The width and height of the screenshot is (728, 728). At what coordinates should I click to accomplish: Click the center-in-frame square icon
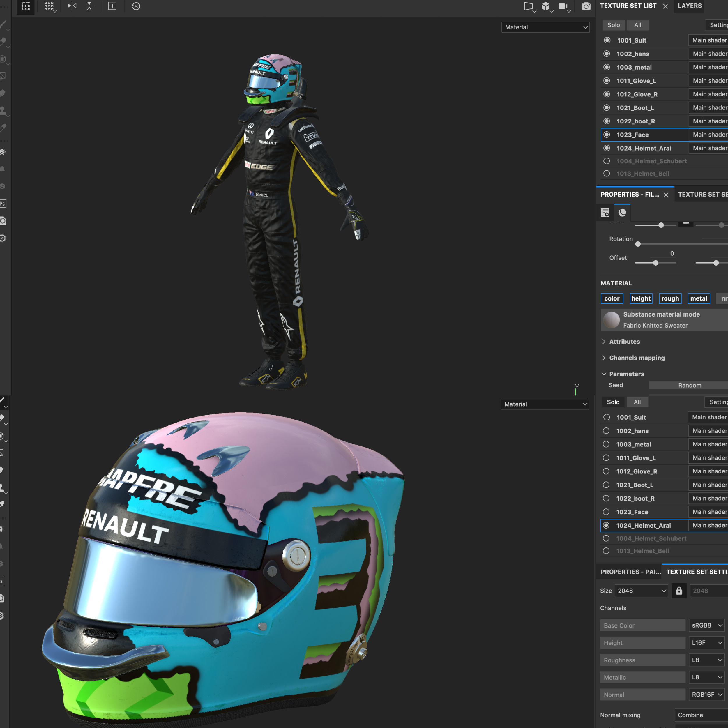tap(112, 6)
